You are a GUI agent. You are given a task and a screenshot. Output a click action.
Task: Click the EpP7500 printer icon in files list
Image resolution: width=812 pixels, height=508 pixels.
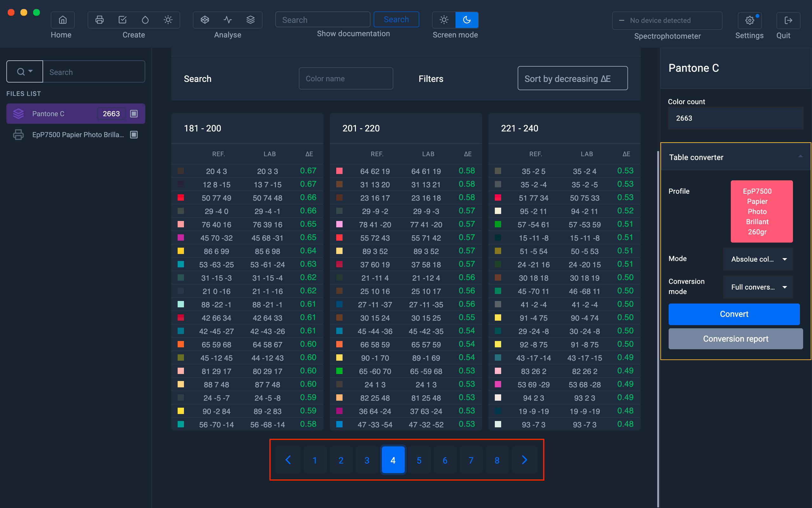click(x=18, y=135)
